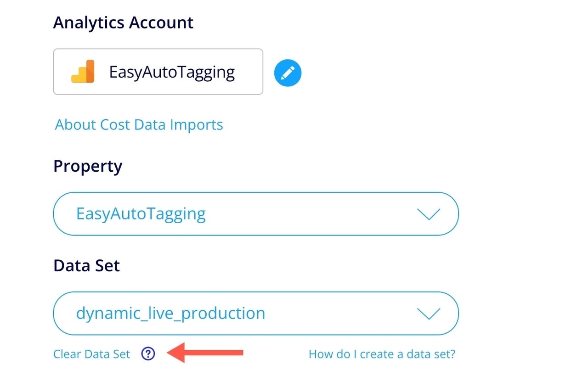588x381 pixels.
Task: Open the "How do I create a data set?" link
Action: pos(381,353)
